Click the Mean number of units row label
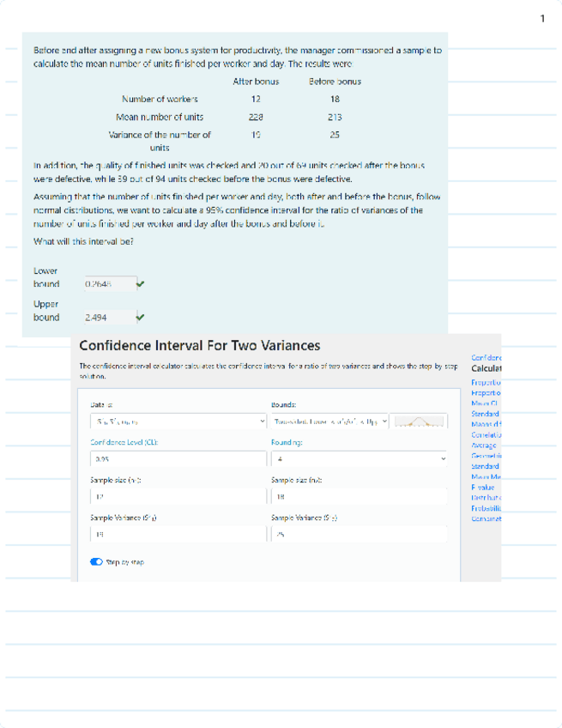Viewport: 562px width, 728px height. pos(160,117)
